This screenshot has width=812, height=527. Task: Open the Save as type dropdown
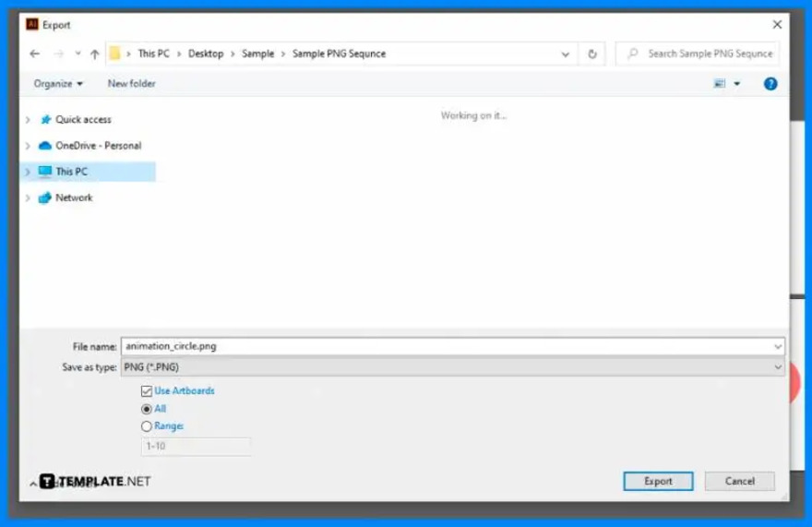[453, 367]
